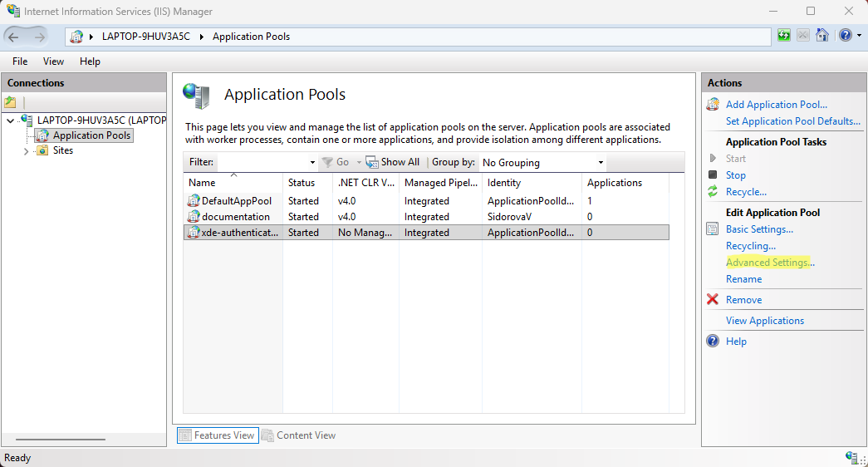Open the Go button dropdown arrow
This screenshot has height=467, width=868.
point(359,162)
